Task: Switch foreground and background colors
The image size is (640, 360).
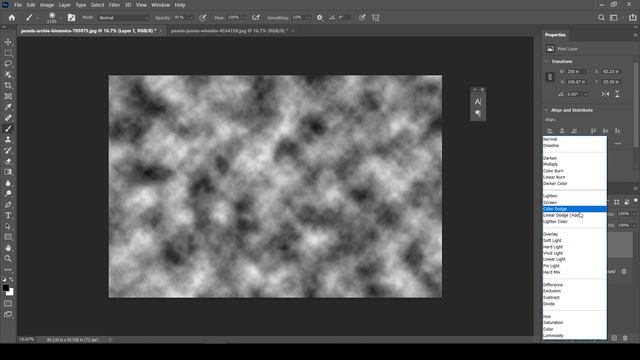Action: 11,280
